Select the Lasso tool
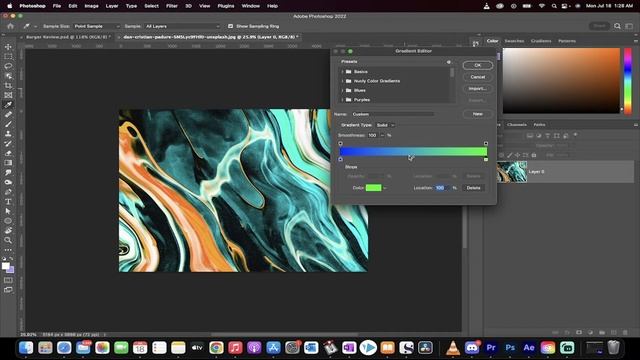Viewport: 640px width, 360px height. pos(8,66)
